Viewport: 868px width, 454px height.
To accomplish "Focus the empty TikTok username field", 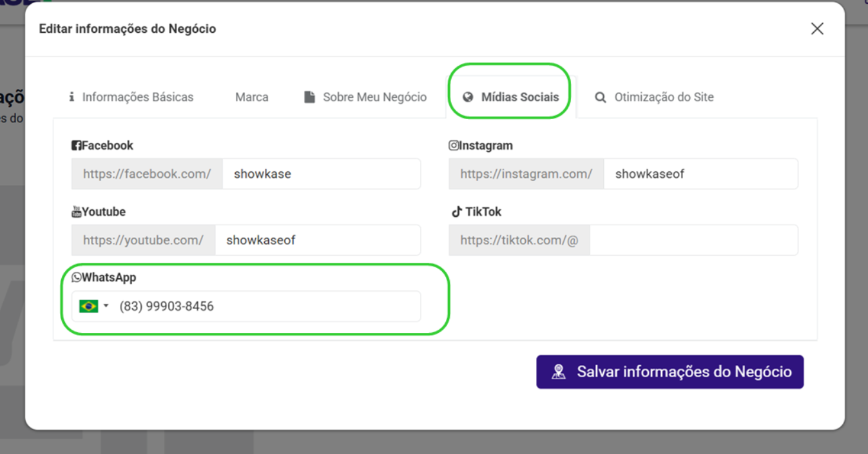I will (x=693, y=240).
